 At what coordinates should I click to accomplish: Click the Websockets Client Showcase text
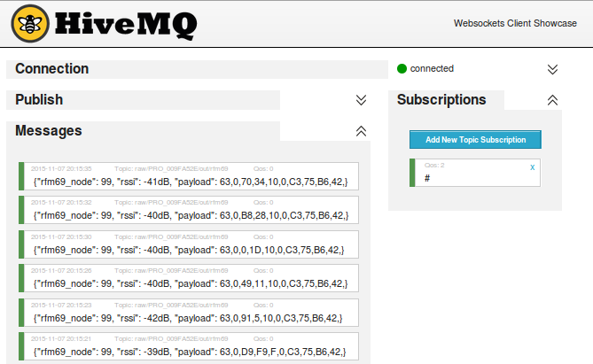515,24
